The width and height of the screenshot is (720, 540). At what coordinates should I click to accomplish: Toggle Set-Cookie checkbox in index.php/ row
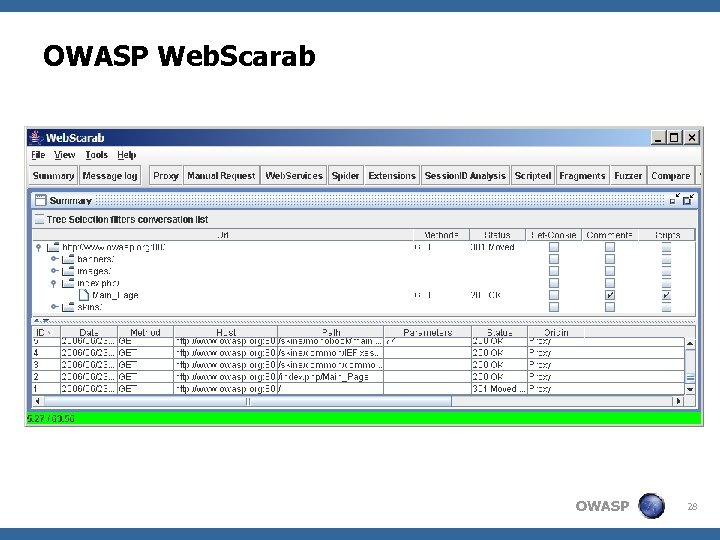554,283
